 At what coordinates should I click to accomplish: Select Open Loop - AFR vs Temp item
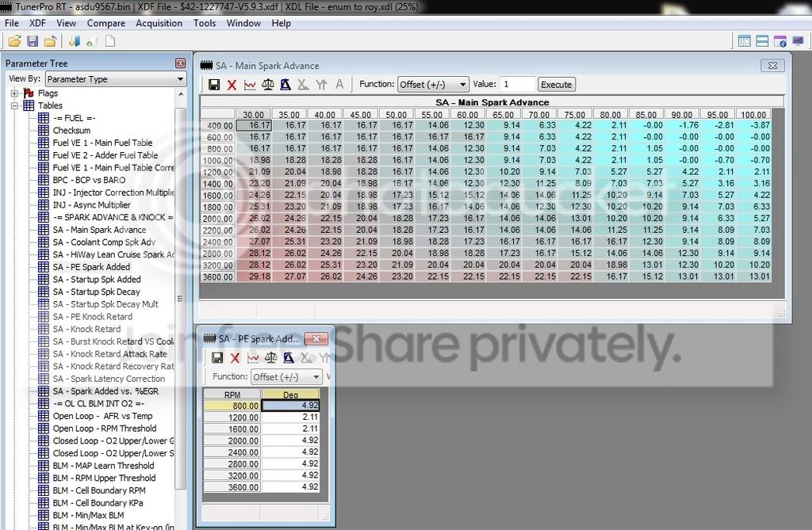click(102, 416)
